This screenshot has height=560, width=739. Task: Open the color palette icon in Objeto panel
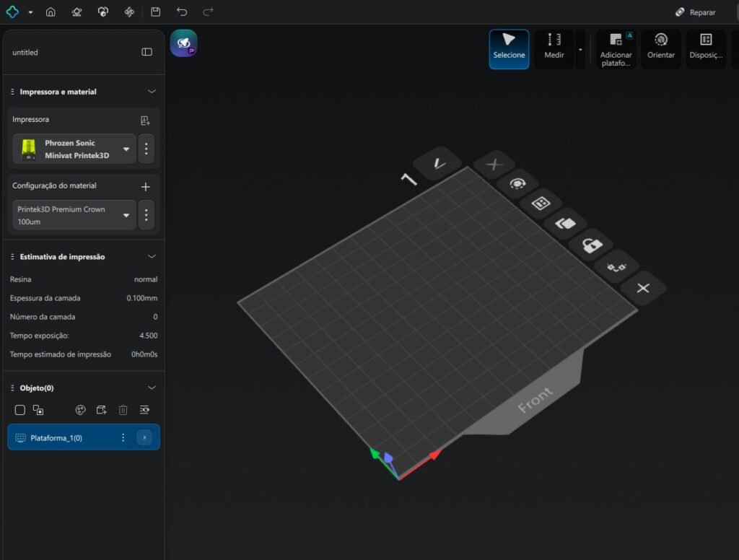(81, 410)
